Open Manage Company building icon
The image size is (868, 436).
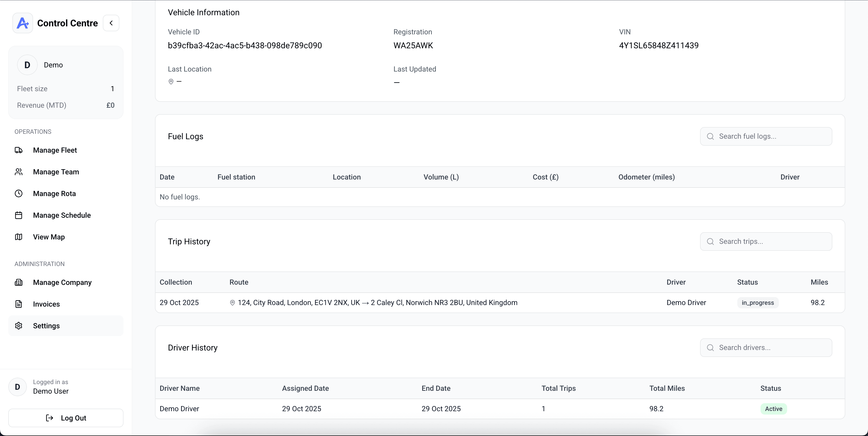[x=19, y=282]
